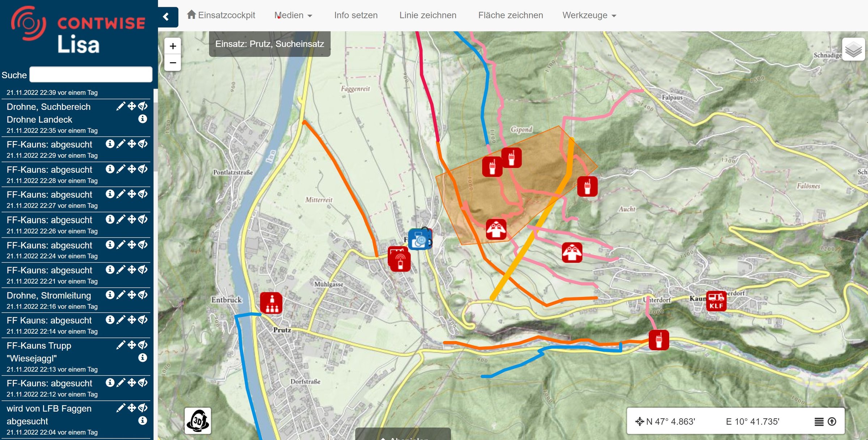Screen dimensions: 868x440
Task: Expand the Medien dropdown menu
Action: click(293, 15)
